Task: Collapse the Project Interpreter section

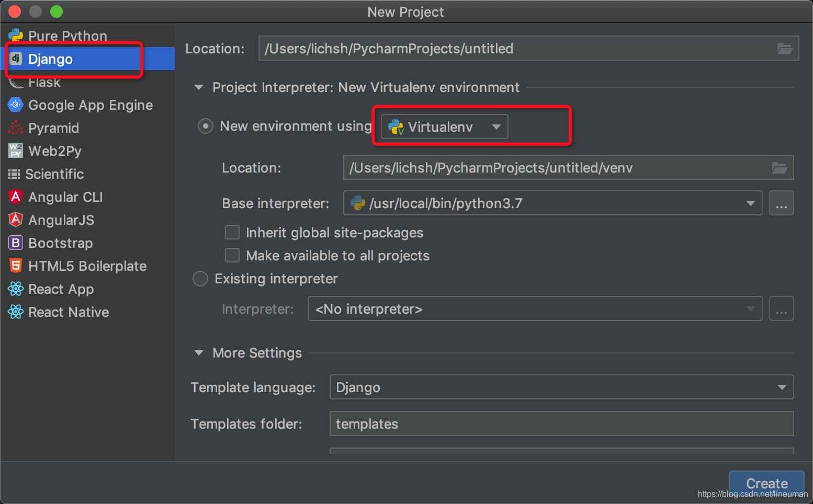Action: coord(199,87)
